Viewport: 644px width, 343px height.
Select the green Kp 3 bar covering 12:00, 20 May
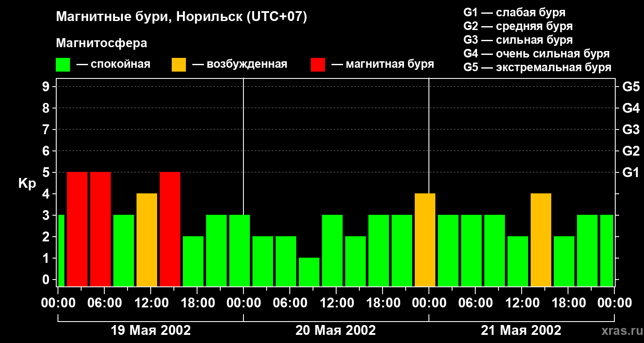point(332,251)
